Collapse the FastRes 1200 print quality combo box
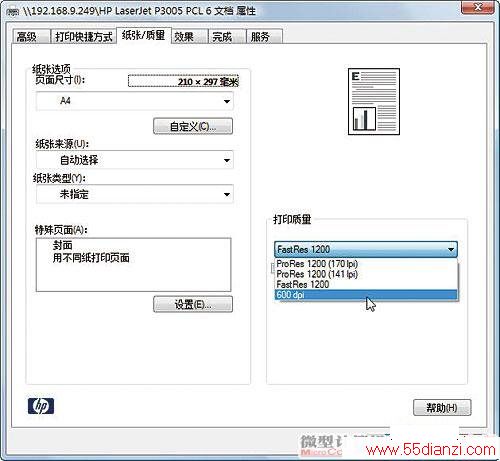 [366, 249]
